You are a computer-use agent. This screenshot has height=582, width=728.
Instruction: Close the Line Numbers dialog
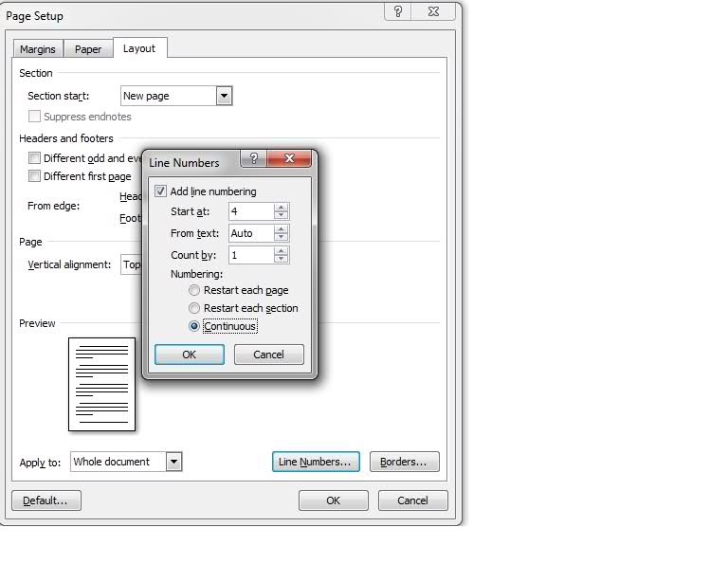289,159
